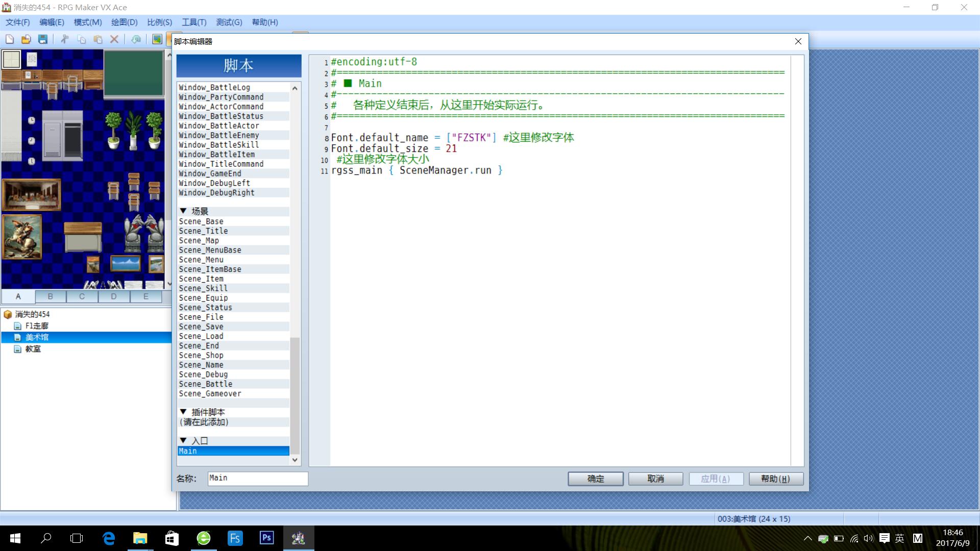
Task: Click the 名称 script name field
Action: (x=258, y=479)
